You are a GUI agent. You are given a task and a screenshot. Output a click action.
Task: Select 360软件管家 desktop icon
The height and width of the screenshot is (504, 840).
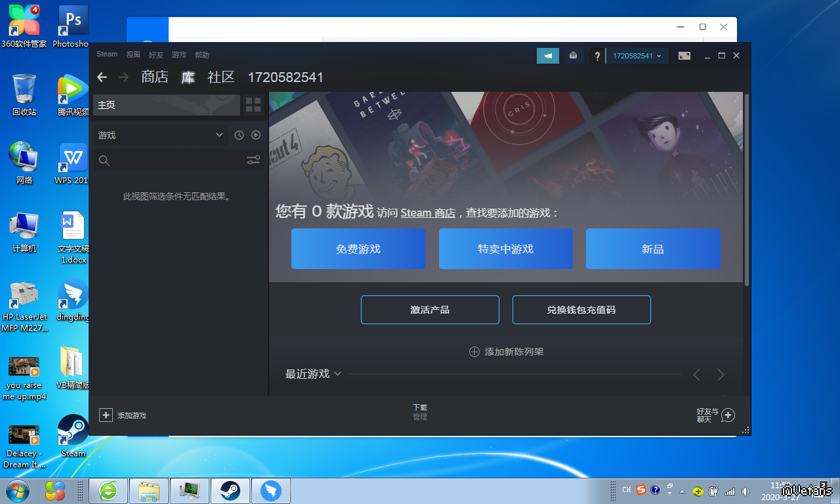24,27
